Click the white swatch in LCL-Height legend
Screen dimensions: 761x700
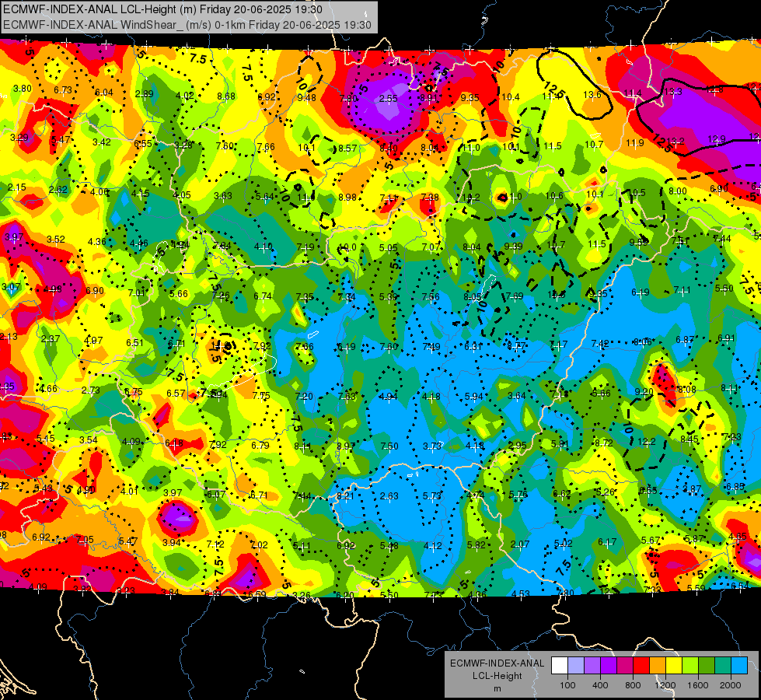[560, 666]
